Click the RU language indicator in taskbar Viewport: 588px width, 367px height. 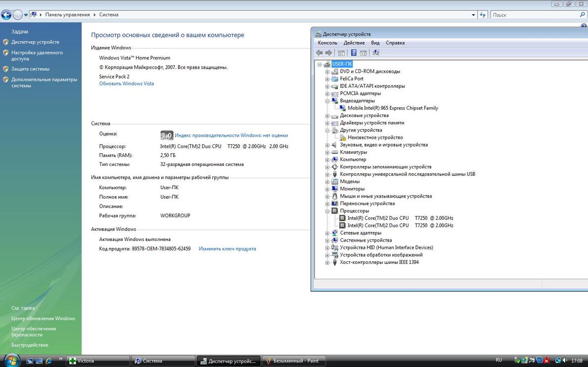tap(499, 360)
